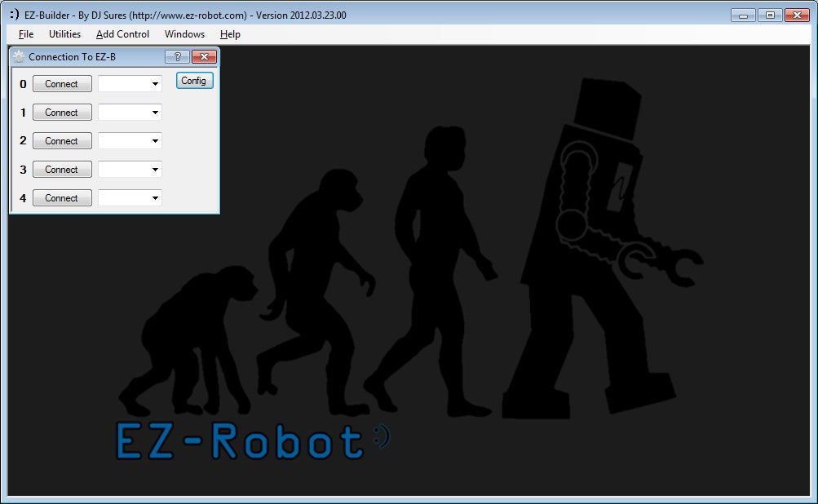The width and height of the screenshot is (818, 504).
Task: Connect to board 1
Action: (62, 113)
